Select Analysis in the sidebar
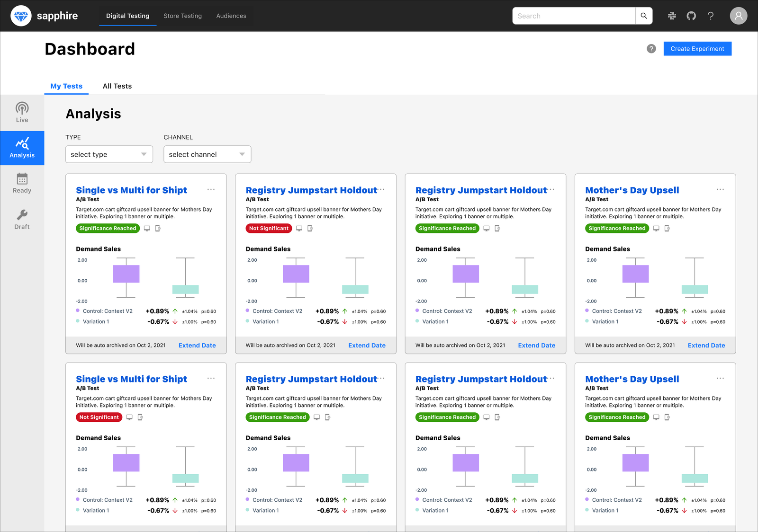 click(x=22, y=148)
